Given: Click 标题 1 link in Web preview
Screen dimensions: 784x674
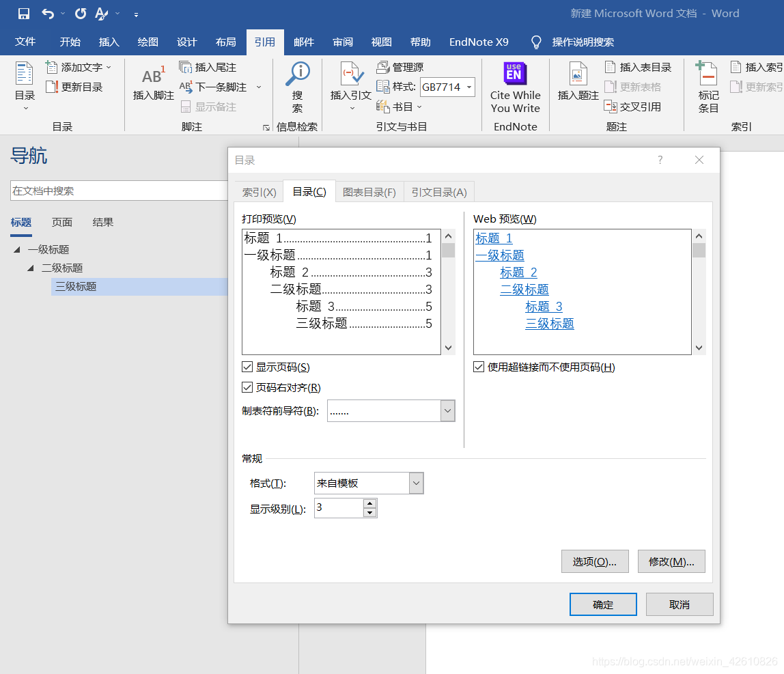Looking at the screenshot, I should [494, 238].
